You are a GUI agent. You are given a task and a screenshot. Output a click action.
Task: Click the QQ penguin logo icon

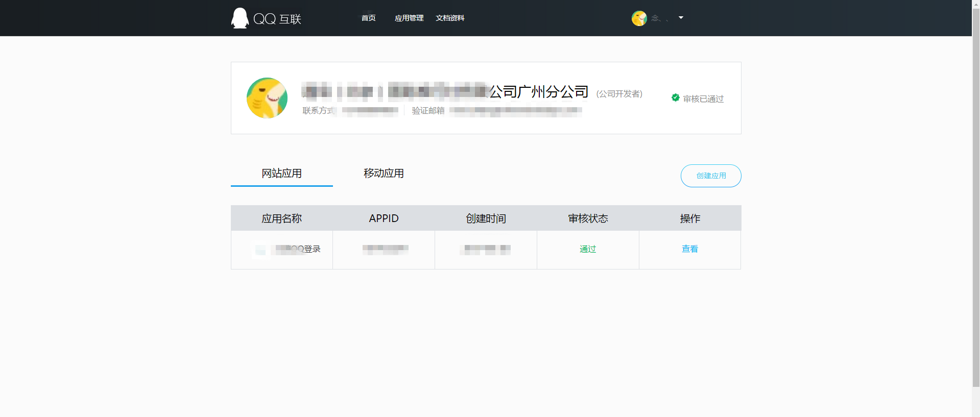240,18
